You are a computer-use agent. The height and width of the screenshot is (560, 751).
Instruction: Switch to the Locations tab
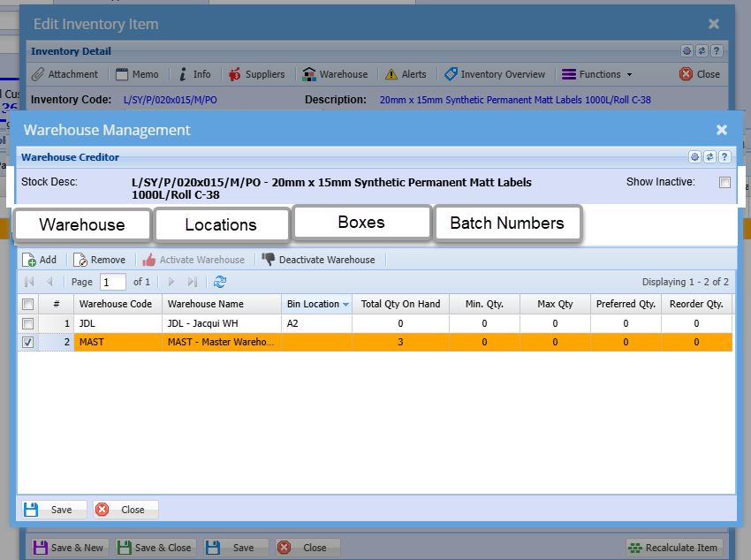tap(221, 224)
